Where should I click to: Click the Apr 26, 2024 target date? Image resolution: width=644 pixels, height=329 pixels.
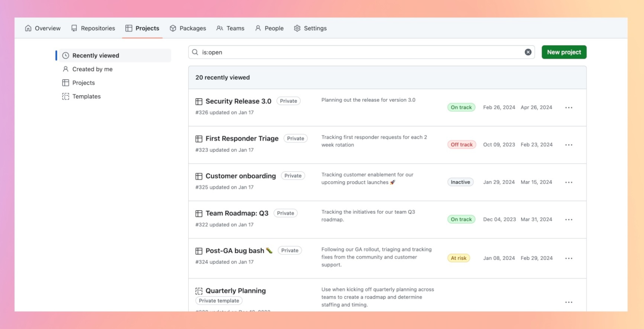tap(536, 107)
